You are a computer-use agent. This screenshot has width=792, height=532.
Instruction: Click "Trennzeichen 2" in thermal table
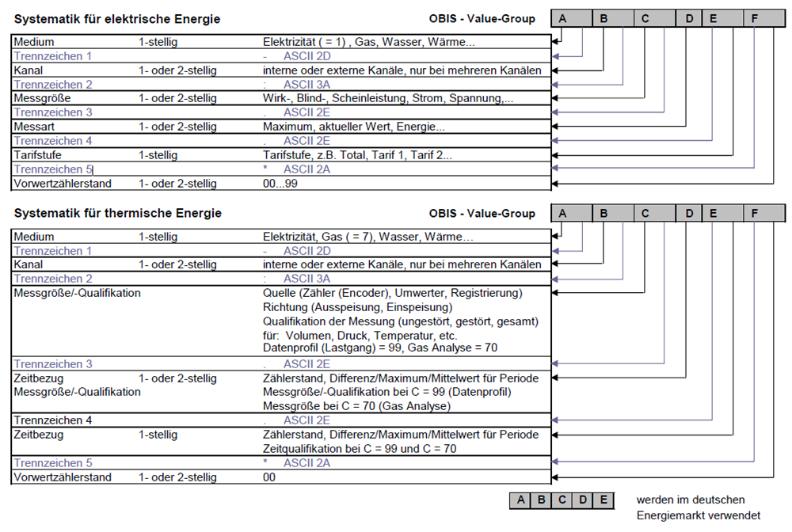click(53, 279)
